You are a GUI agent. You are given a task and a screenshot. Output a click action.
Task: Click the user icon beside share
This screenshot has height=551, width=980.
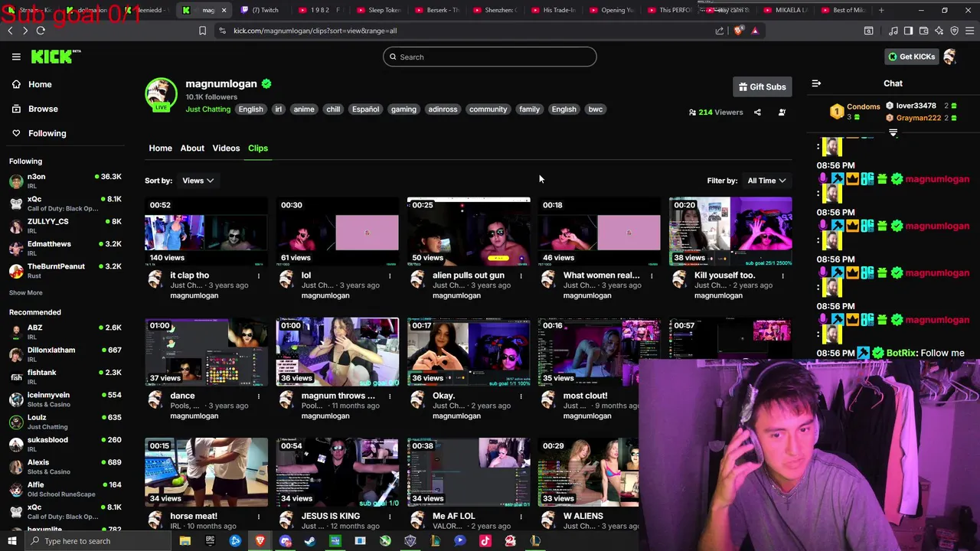pos(782,112)
